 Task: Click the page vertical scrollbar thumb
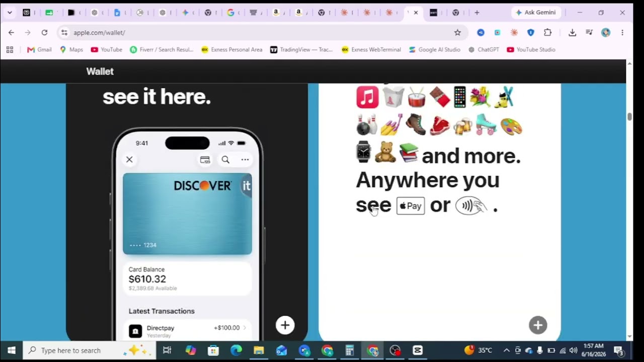tap(629, 117)
